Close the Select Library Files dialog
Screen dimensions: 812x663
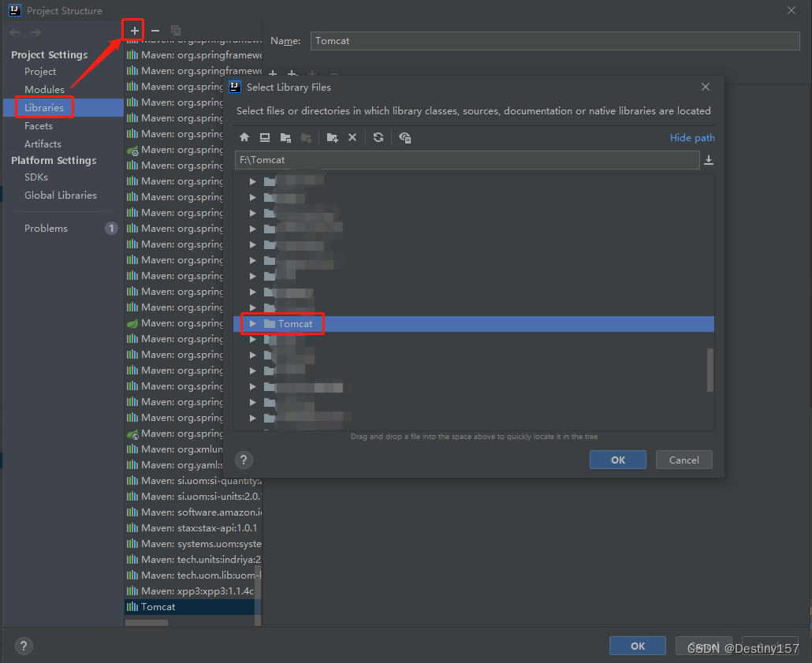[x=706, y=87]
